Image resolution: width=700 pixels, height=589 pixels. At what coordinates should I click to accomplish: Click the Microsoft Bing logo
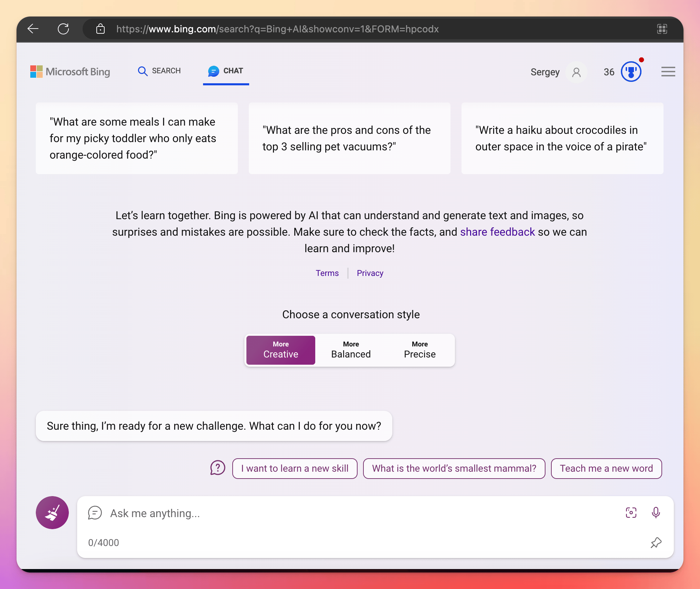[x=70, y=72]
